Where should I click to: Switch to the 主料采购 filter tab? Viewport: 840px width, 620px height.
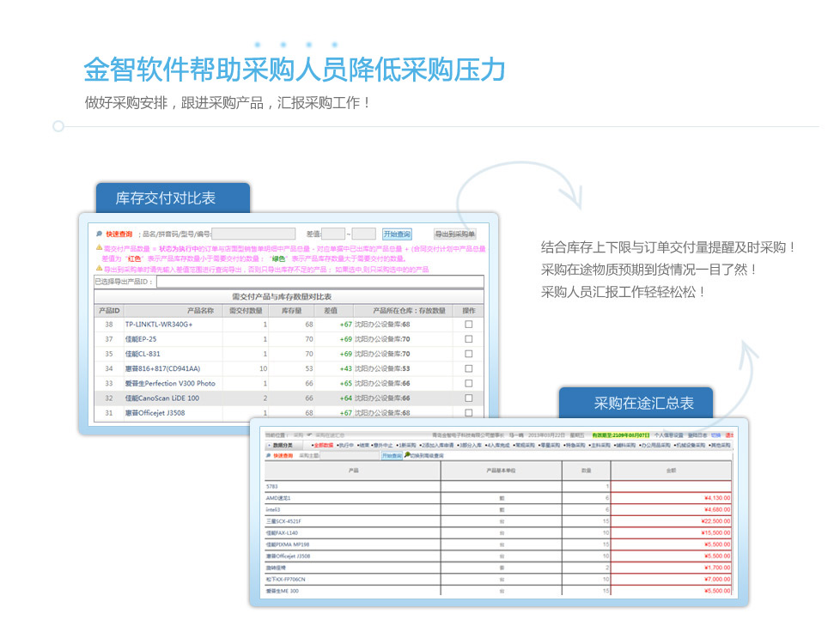pos(600,446)
